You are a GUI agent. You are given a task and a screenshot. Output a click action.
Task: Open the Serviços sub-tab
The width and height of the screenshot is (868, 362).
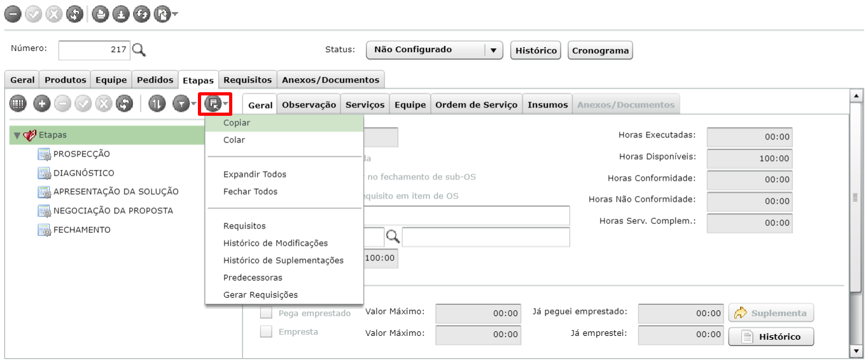365,104
